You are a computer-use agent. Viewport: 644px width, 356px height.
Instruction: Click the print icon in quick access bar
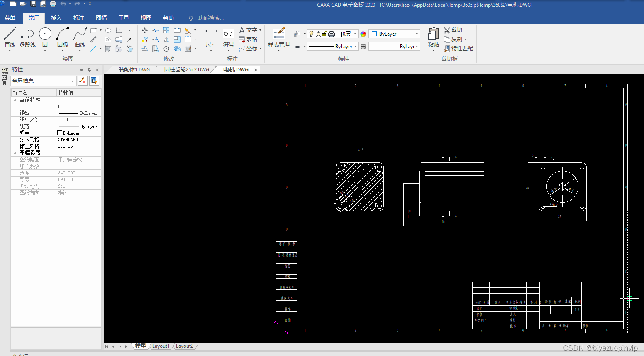click(x=53, y=4)
